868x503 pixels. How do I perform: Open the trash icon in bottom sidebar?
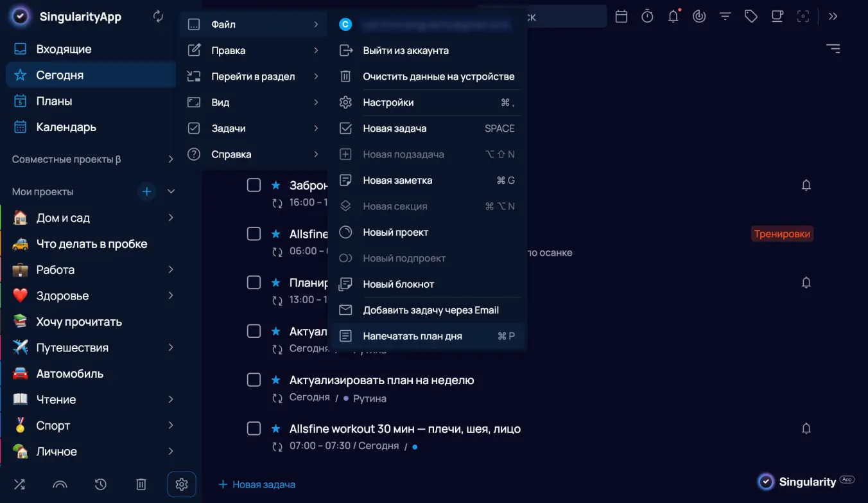coord(141,484)
